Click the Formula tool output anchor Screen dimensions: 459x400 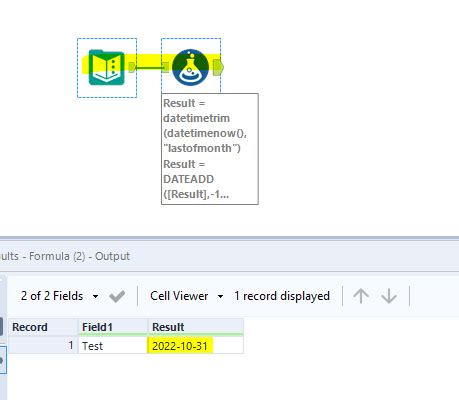coord(218,67)
